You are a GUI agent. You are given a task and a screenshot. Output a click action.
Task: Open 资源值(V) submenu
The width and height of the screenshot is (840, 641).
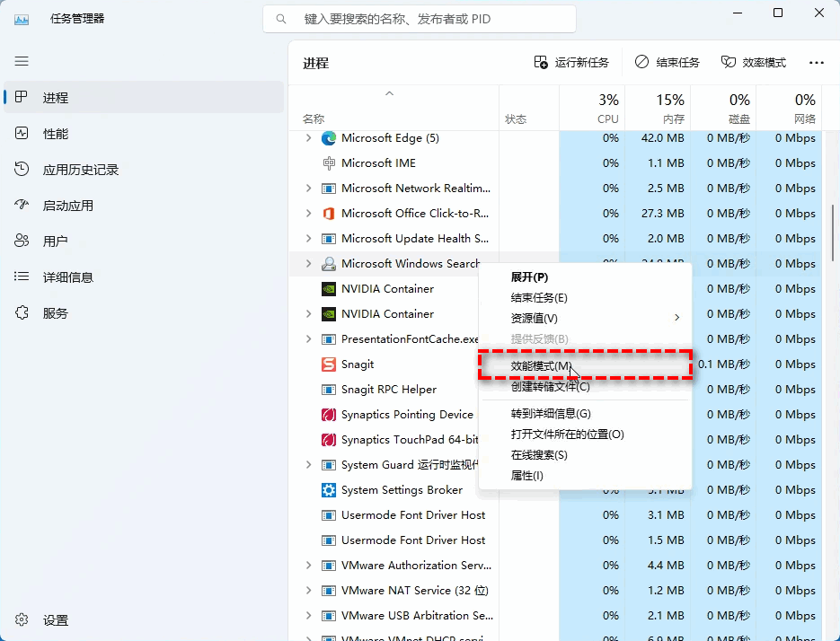585,318
